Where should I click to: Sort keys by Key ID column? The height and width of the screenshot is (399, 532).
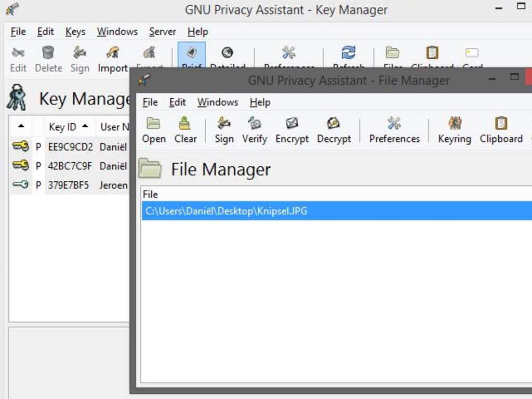(x=70, y=127)
